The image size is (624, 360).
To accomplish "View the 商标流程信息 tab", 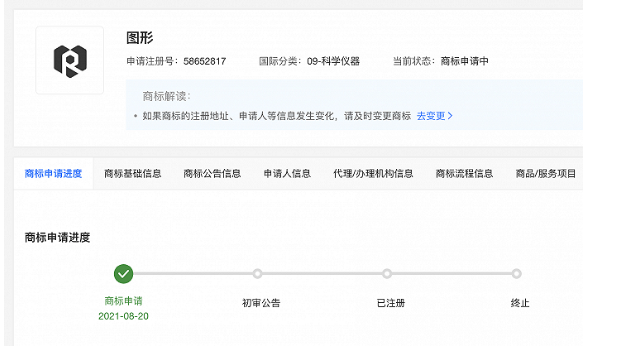I will [x=464, y=173].
